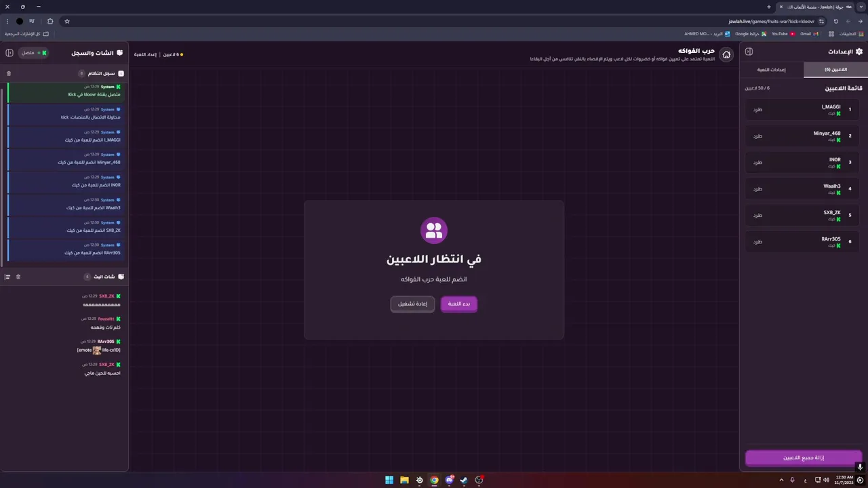
Task: Open Chrome's three-dot menu
Action: click(7, 21)
